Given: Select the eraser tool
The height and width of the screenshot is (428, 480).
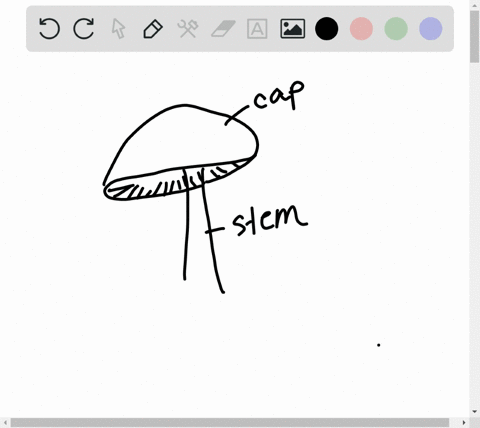Looking at the screenshot, I should click(223, 29).
